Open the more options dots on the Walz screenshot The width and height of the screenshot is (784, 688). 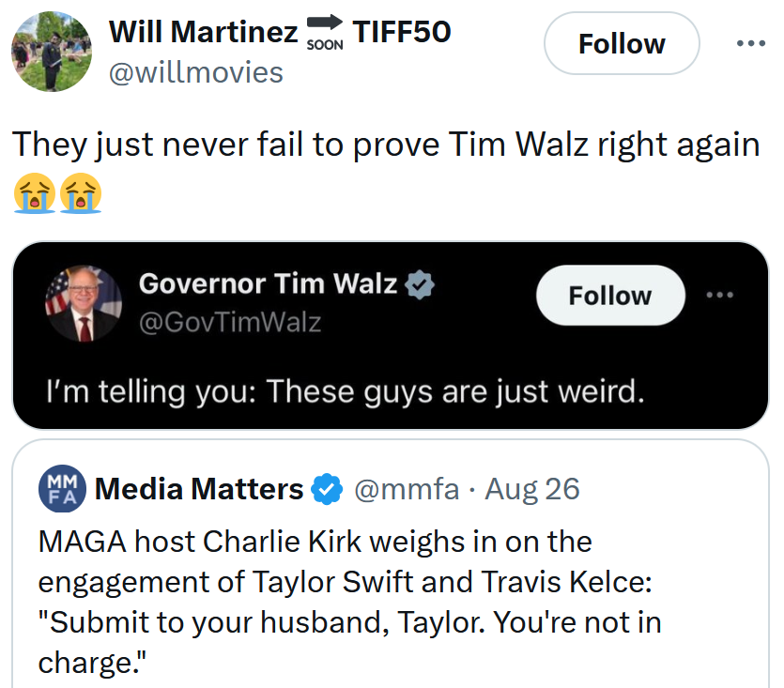click(x=720, y=294)
